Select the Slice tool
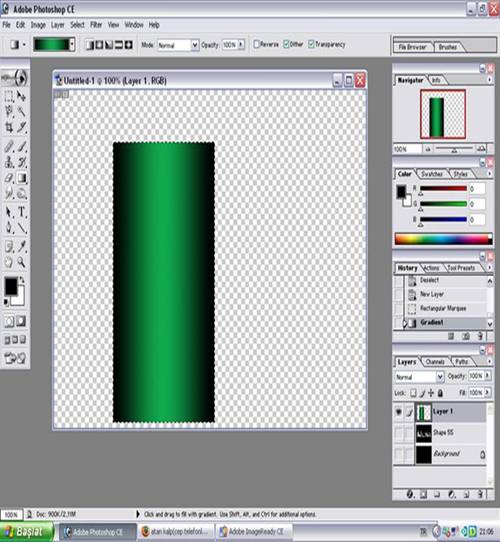 tap(21, 127)
